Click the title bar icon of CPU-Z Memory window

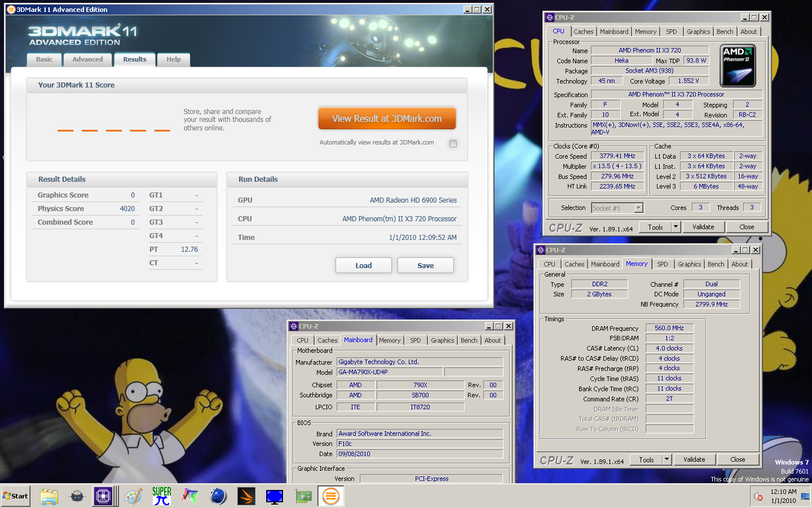(540, 250)
